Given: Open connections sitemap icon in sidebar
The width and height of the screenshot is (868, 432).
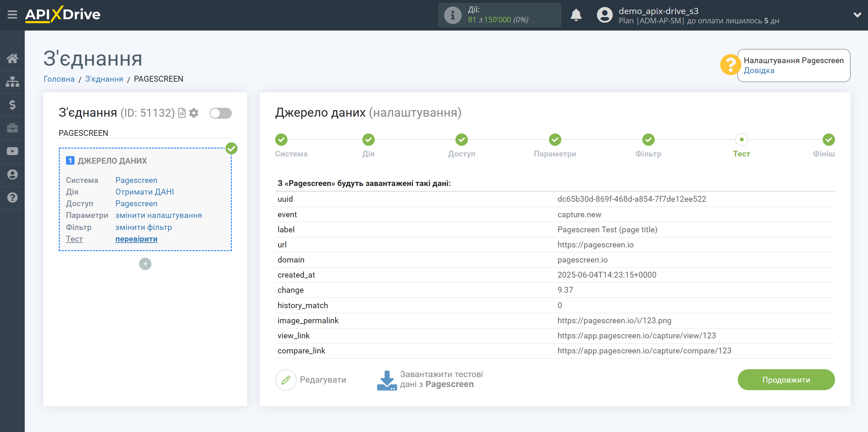Looking at the screenshot, I should [x=12, y=82].
